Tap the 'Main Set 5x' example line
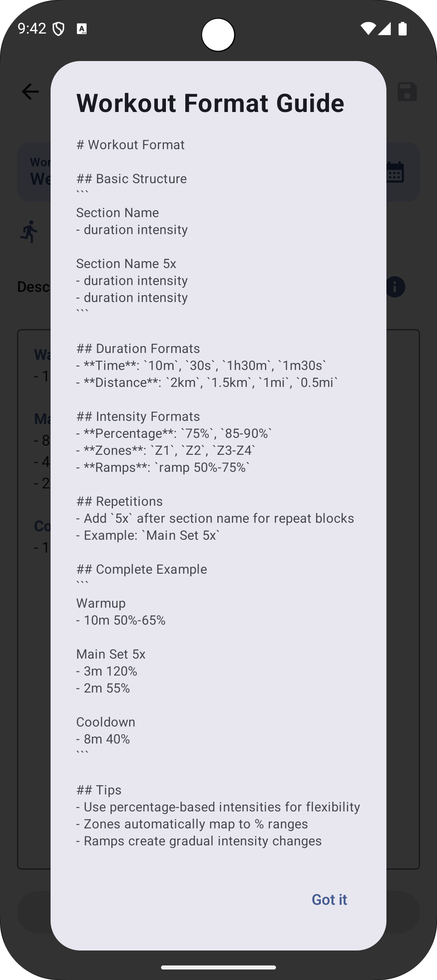Screen dimensions: 437x980 click(111, 654)
